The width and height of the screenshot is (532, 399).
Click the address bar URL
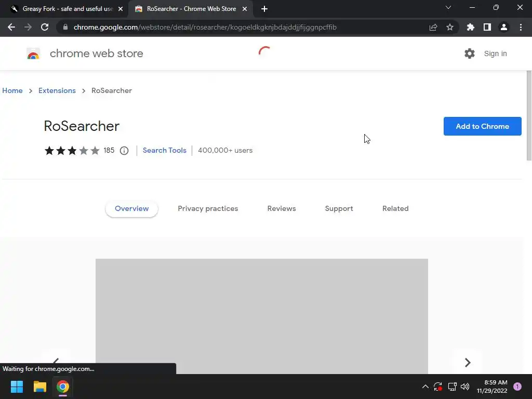[205, 27]
